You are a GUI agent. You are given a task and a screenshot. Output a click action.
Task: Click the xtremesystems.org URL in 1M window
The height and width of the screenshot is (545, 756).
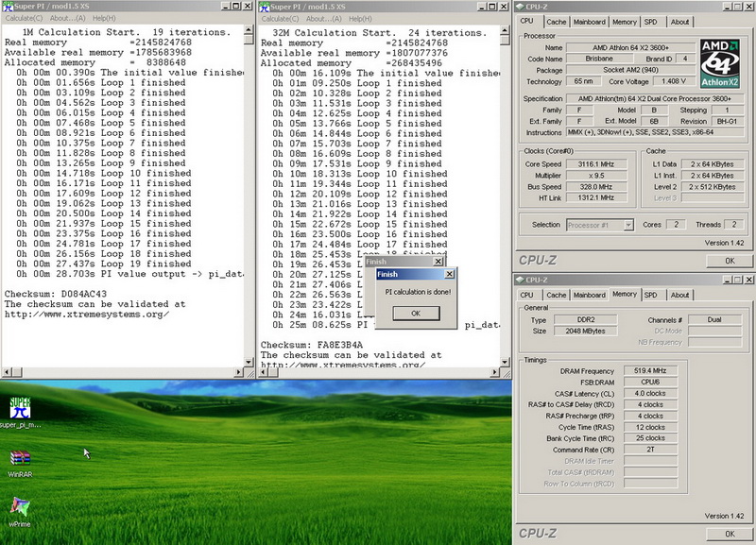click(87, 315)
